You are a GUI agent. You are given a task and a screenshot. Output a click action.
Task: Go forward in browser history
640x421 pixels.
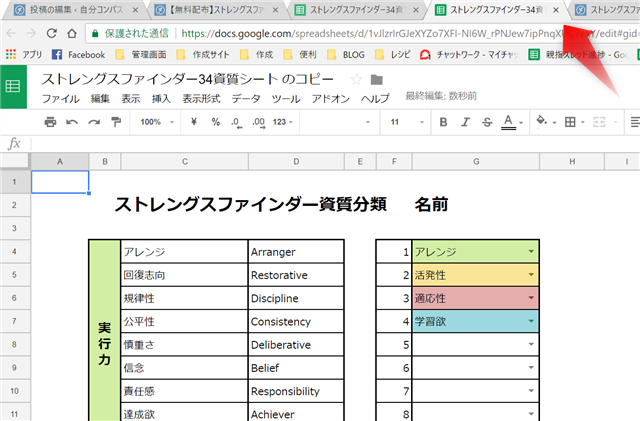(31, 33)
